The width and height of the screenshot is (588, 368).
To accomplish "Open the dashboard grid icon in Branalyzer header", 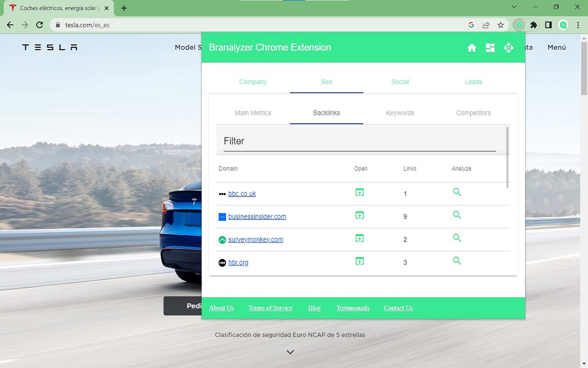I will pyautogui.click(x=490, y=47).
